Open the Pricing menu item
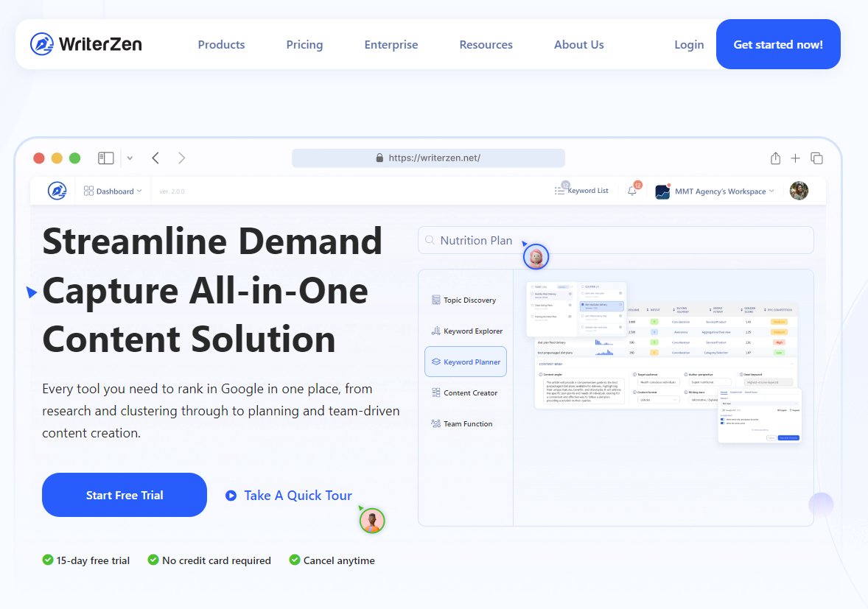The width and height of the screenshot is (868, 609). (304, 44)
